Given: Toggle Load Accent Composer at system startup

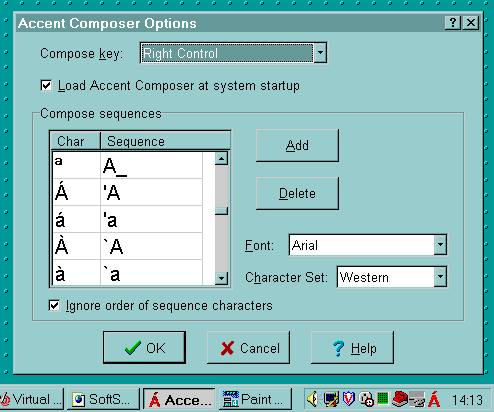Looking at the screenshot, I should 46,86.
